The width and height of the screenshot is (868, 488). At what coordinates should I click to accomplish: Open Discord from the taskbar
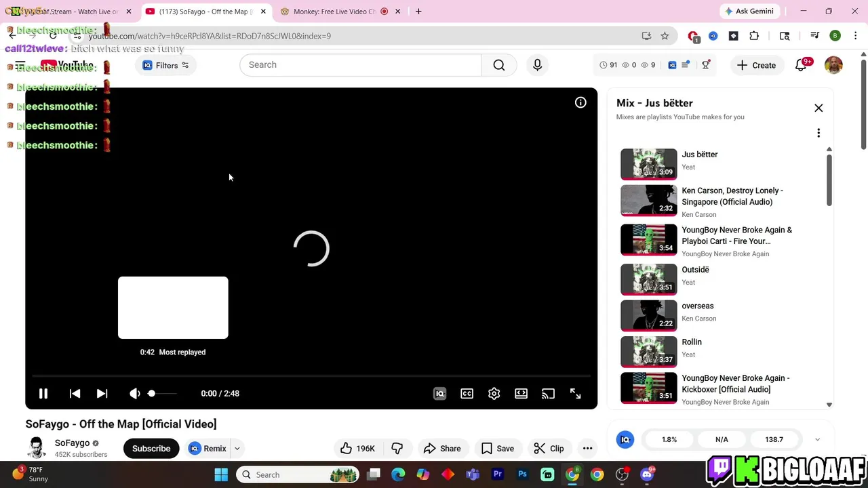(x=647, y=474)
